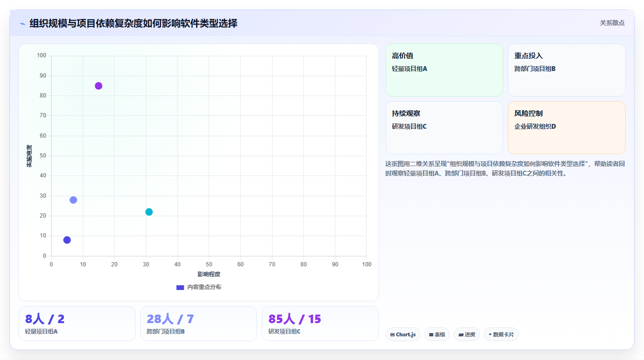Click 跨部门项目组B in 重点投入 card
This screenshot has width=644, height=360.
tap(535, 69)
